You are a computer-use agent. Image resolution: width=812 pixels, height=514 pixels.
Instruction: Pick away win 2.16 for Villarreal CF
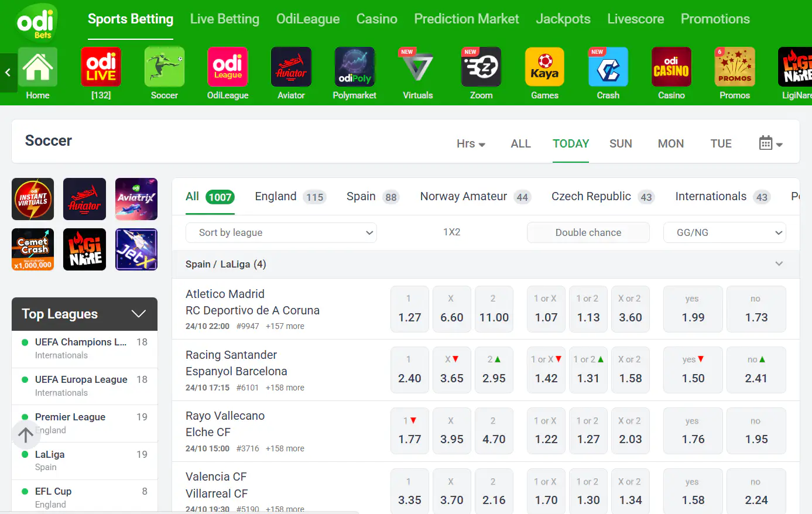494,492
